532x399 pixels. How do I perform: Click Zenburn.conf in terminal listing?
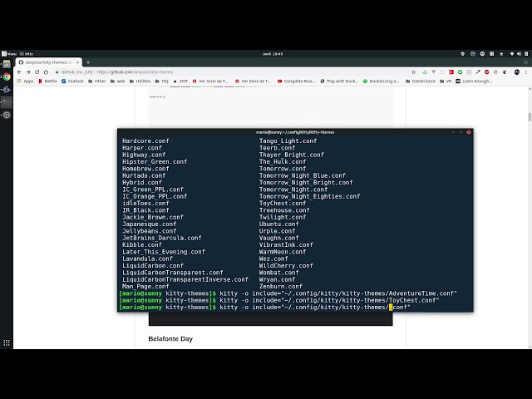281,286
